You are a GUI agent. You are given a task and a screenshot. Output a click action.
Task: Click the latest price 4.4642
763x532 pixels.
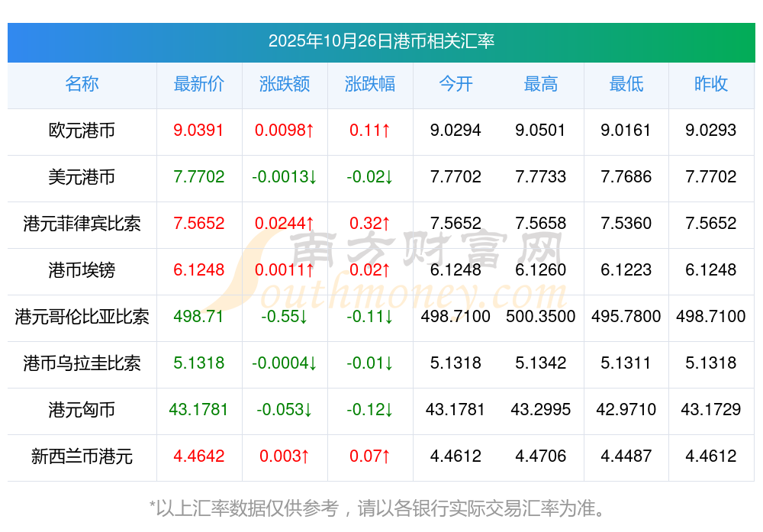(198, 456)
